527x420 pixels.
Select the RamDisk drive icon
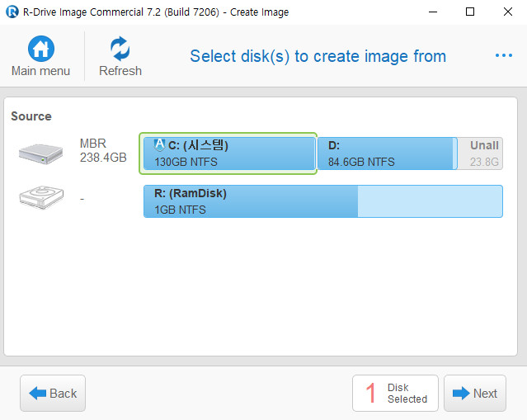tap(41, 197)
